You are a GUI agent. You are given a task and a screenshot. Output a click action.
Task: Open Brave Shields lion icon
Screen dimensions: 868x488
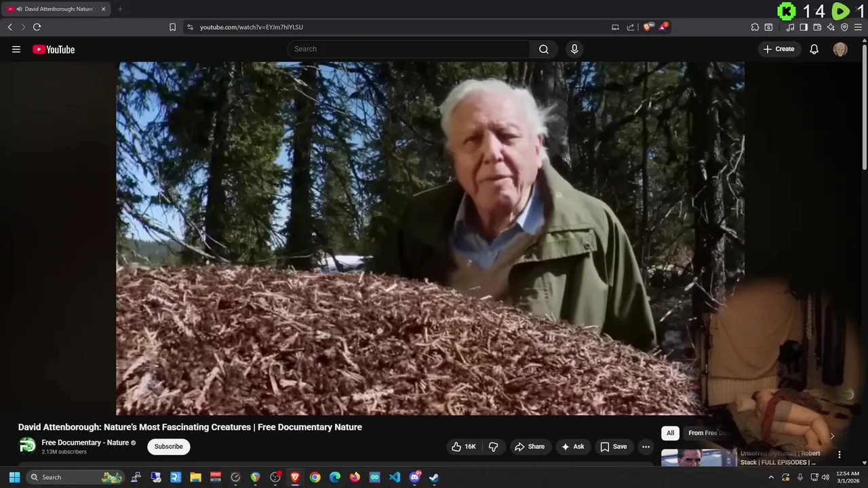tap(648, 27)
